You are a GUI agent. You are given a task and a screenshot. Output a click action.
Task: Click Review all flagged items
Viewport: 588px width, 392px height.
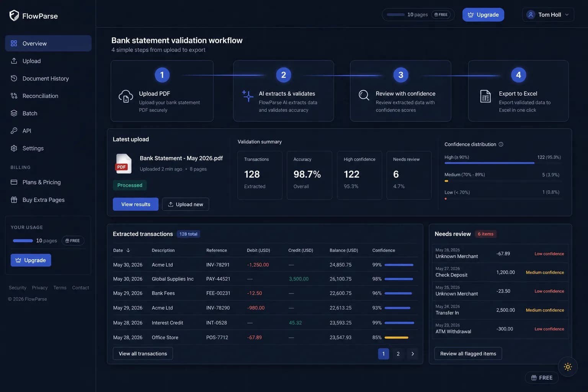(468, 353)
